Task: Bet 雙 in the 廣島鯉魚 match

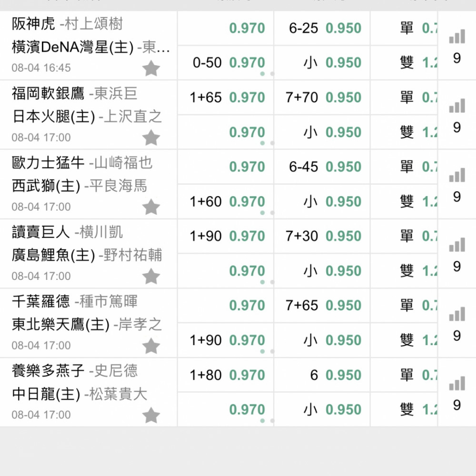Action: pos(404,271)
